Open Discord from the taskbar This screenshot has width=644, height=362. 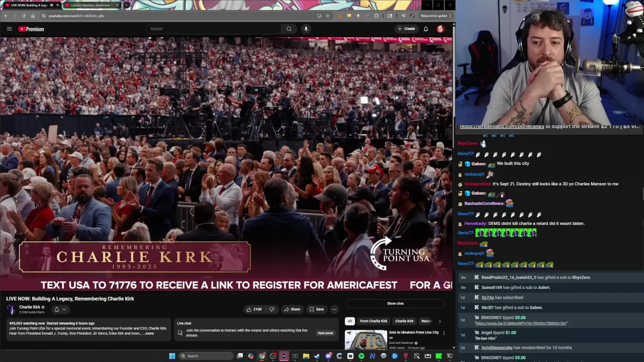(x=328, y=356)
